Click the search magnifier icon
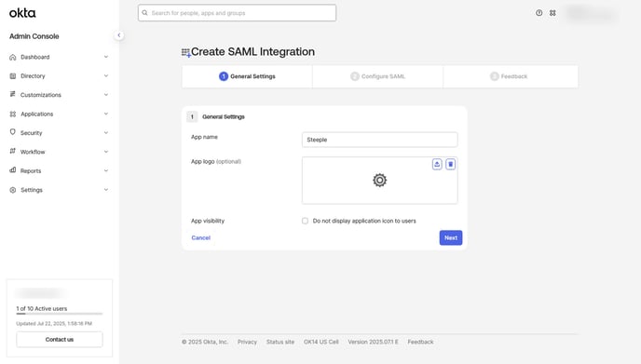Viewport: 641px width, 364px height. coord(144,13)
